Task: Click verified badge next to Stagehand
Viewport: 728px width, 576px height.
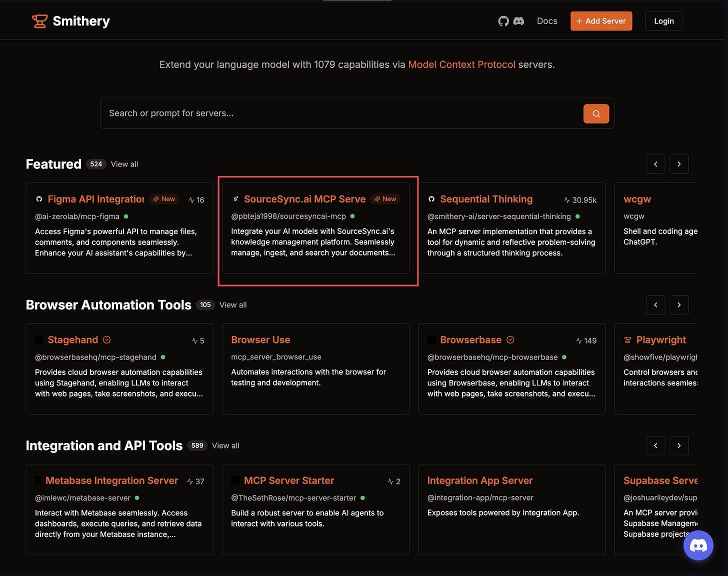Action: [x=106, y=339]
